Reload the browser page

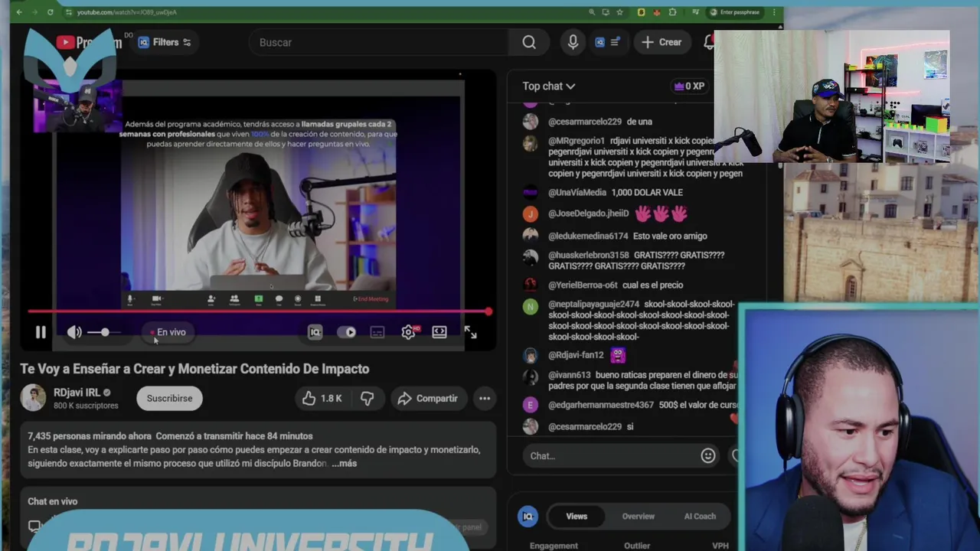(50, 12)
